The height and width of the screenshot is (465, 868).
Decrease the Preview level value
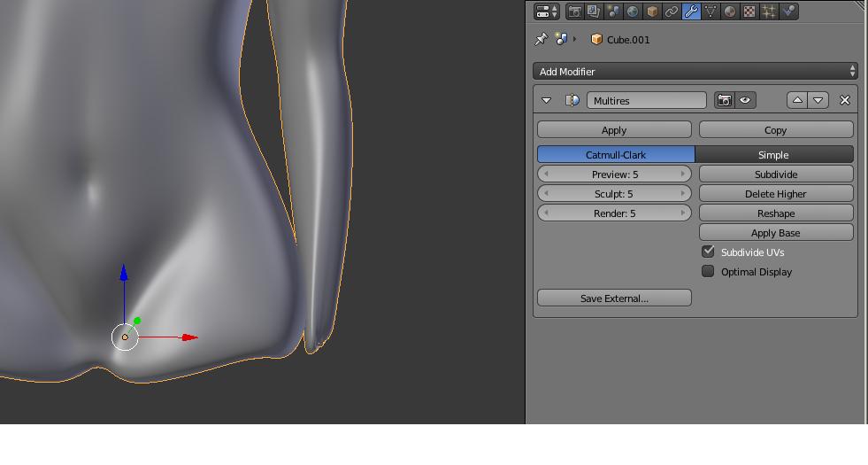(x=546, y=174)
